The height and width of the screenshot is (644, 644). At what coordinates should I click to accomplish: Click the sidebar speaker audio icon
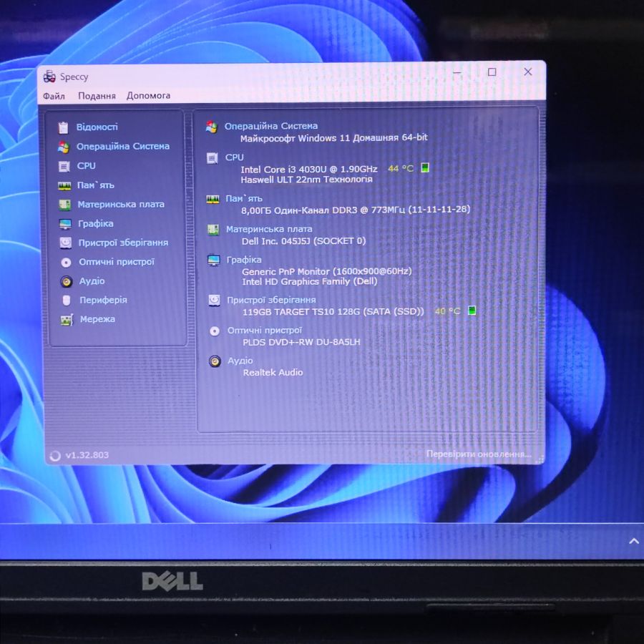coord(67,281)
